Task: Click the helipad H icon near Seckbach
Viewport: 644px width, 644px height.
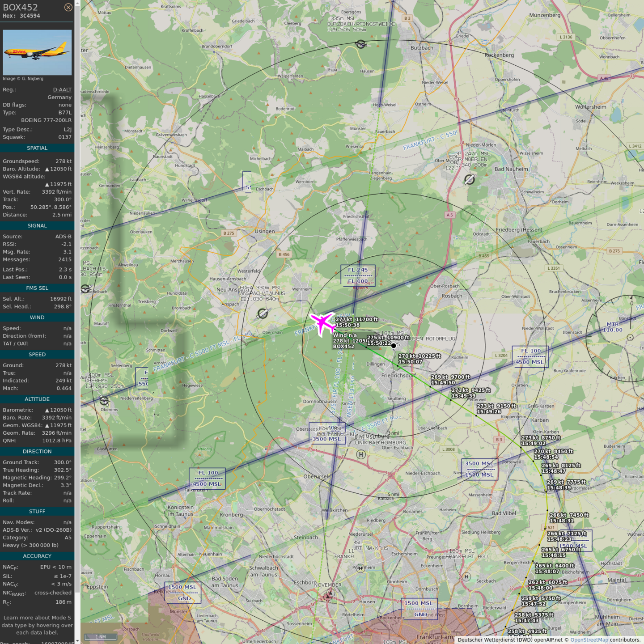Action: (466, 576)
